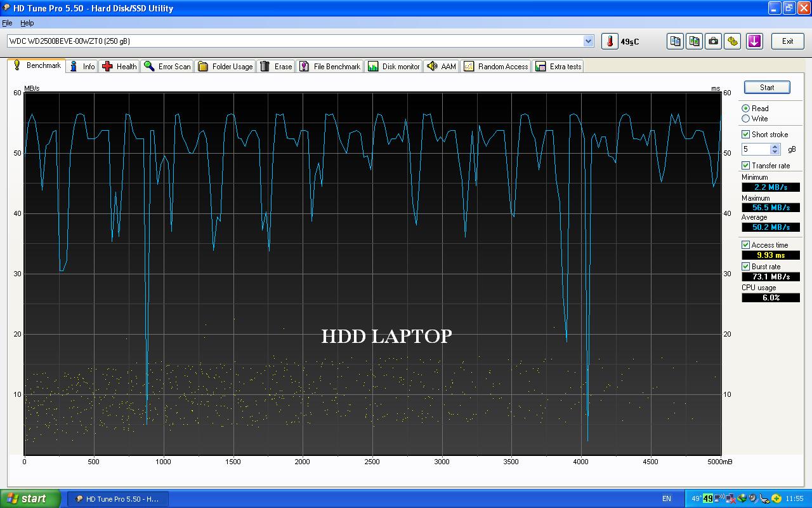Open the Help menu

pyautogui.click(x=27, y=23)
